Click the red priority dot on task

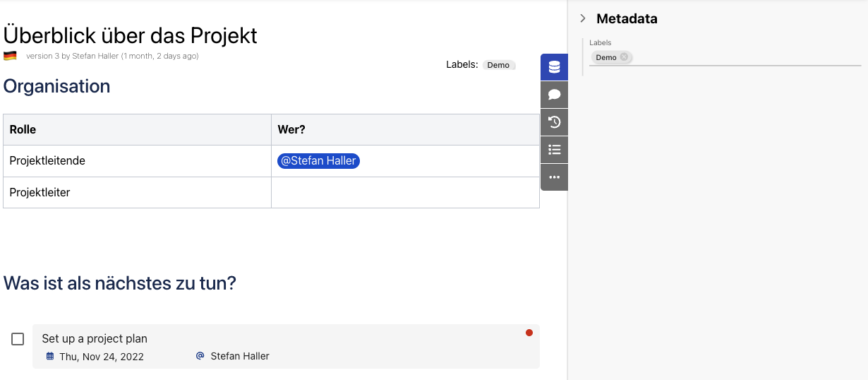pos(529,333)
